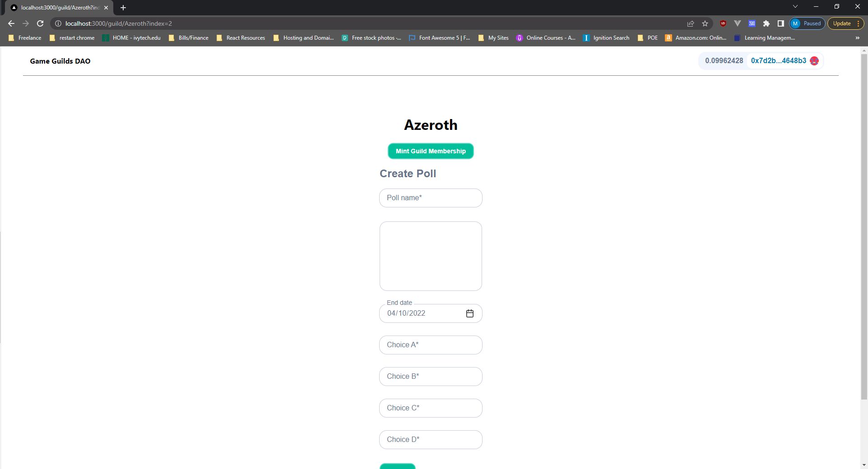
Task: Open the Ignition Search bookmark
Action: (606, 38)
